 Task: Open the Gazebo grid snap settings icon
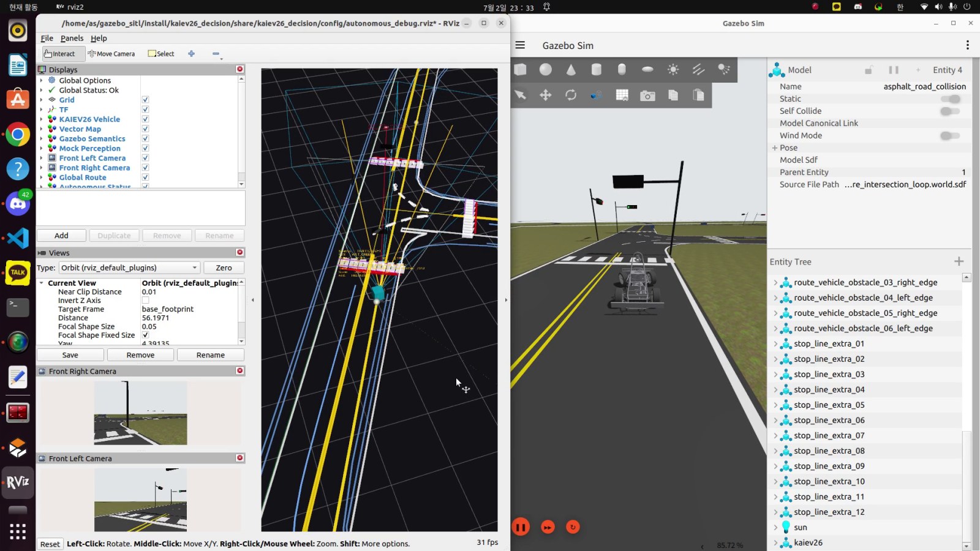coord(622,95)
